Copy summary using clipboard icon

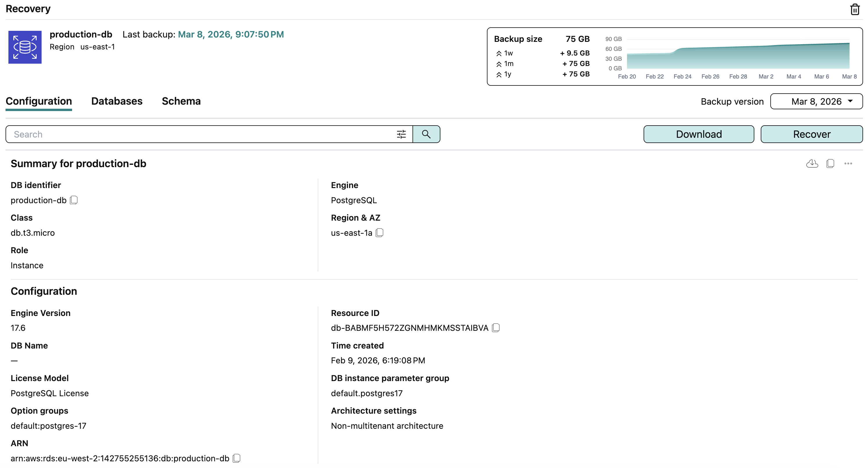click(x=830, y=164)
